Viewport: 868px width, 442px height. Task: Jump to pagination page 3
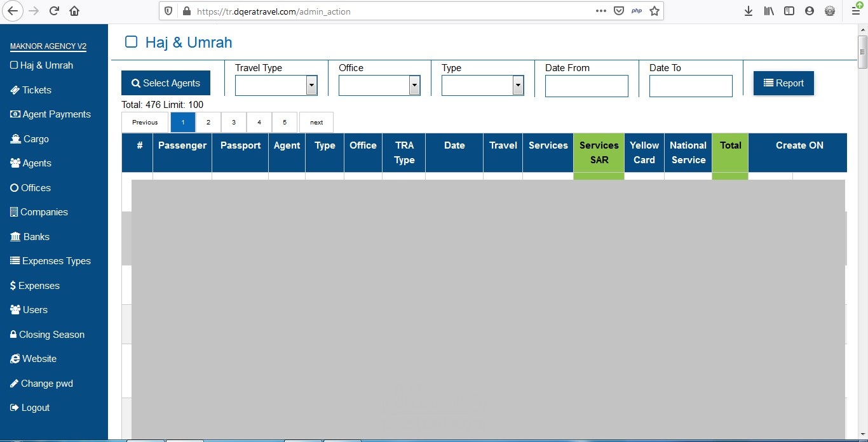coord(234,122)
